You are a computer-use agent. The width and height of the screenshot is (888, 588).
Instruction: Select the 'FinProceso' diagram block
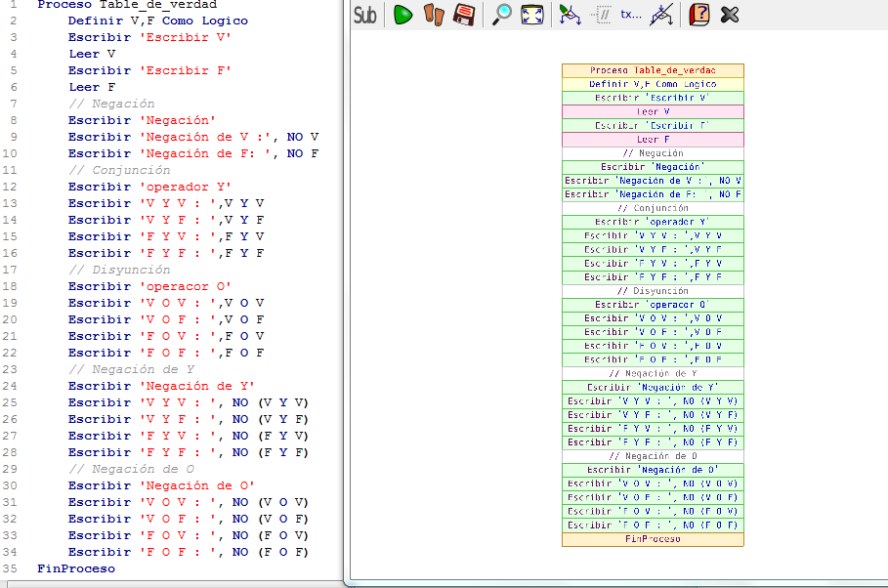click(x=653, y=539)
